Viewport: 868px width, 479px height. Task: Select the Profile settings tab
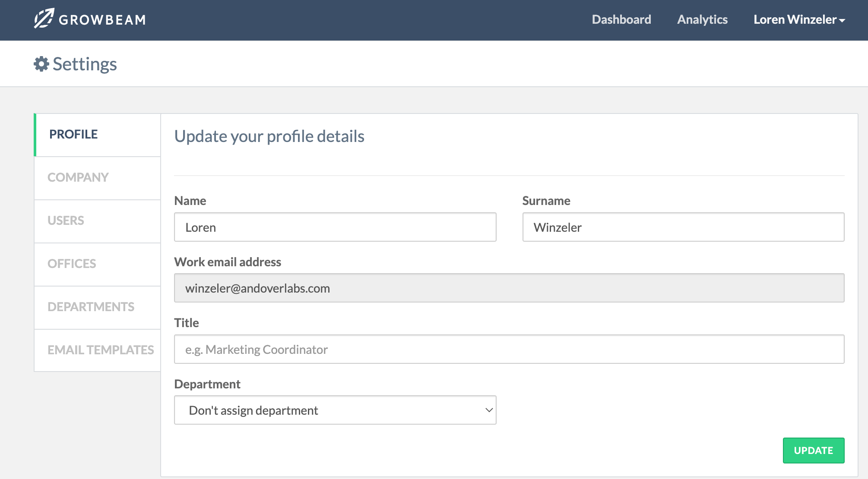(73, 134)
